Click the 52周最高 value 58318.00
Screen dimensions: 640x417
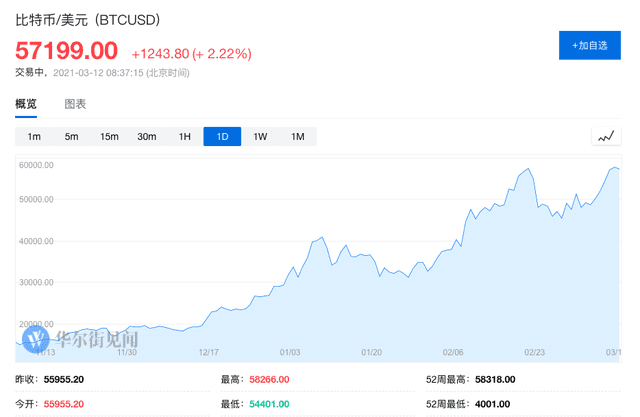(492, 380)
